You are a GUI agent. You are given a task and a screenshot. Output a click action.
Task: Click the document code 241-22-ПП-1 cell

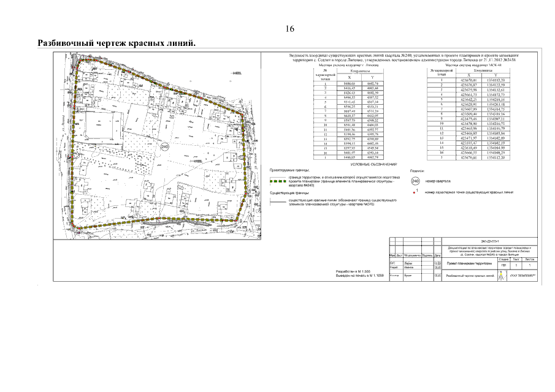pos(489,241)
